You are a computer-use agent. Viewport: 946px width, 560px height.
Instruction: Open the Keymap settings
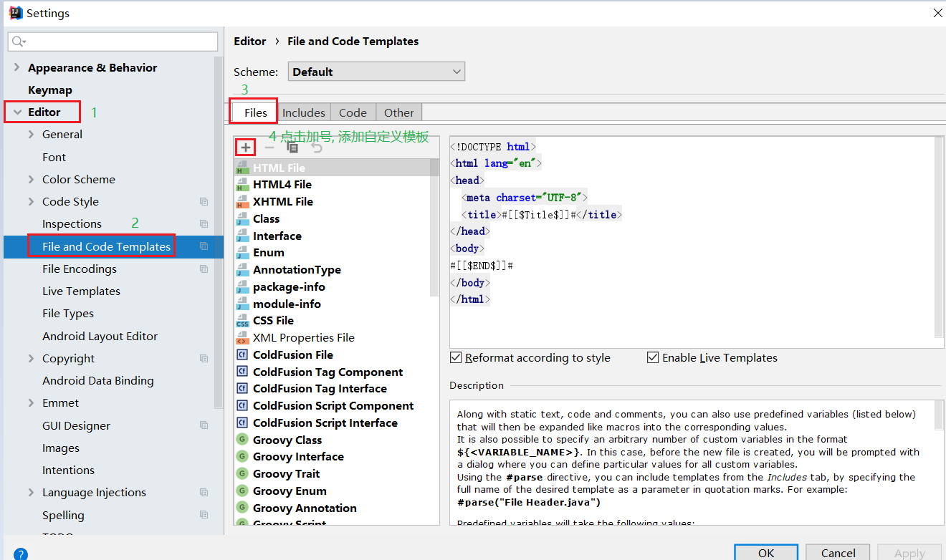50,90
